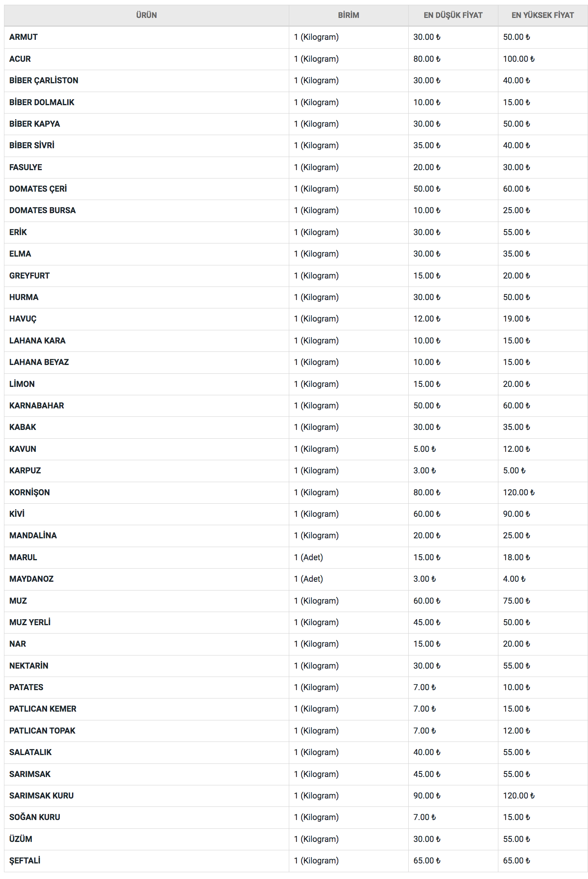The image size is (588, 879).
Task: Select the MARUL unit cell (Adet)
Action: point(308,557)
